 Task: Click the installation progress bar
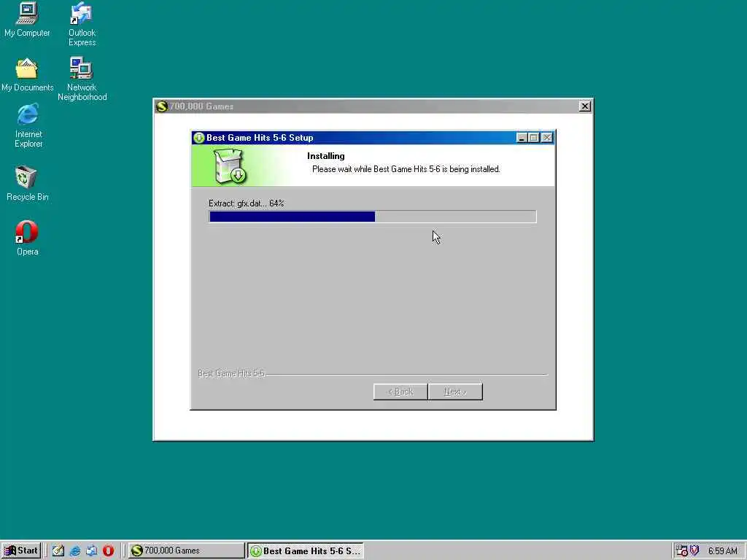point(373,217)
